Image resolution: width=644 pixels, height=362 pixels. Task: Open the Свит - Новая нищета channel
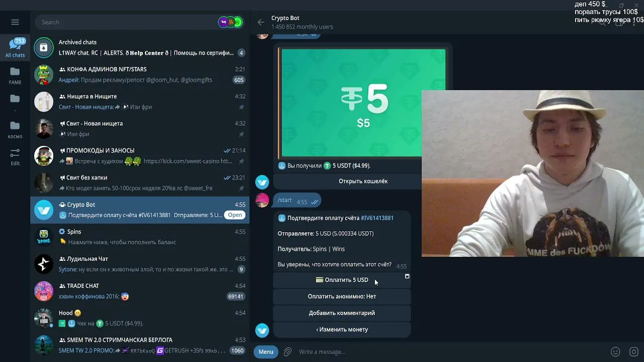click(x=140, y=129)
